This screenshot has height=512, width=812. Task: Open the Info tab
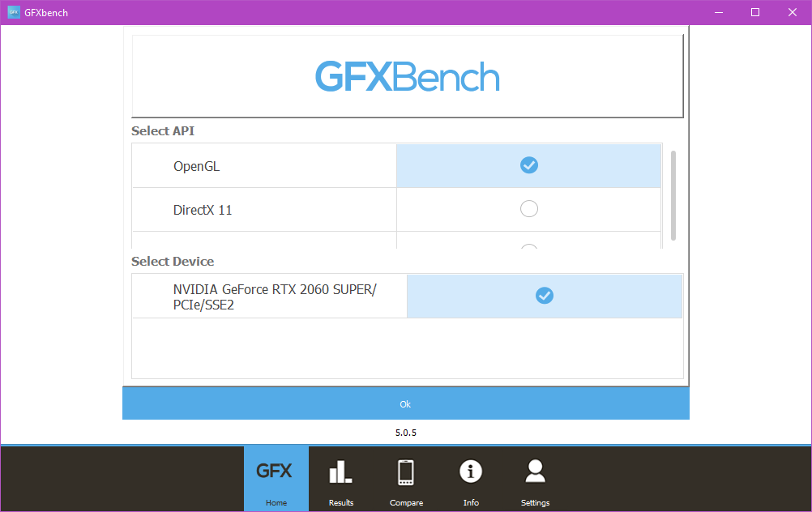point(471,479)
